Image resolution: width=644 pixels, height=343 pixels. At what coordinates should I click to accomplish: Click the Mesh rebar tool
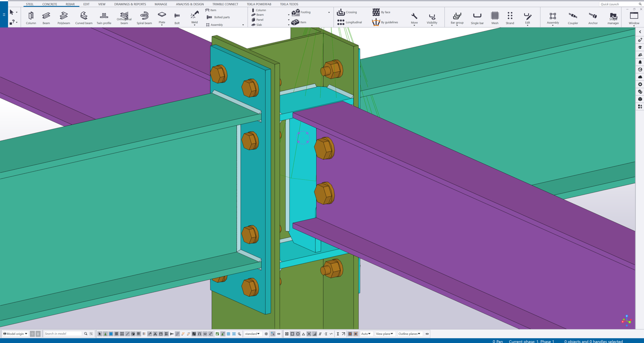coord(495,18)
